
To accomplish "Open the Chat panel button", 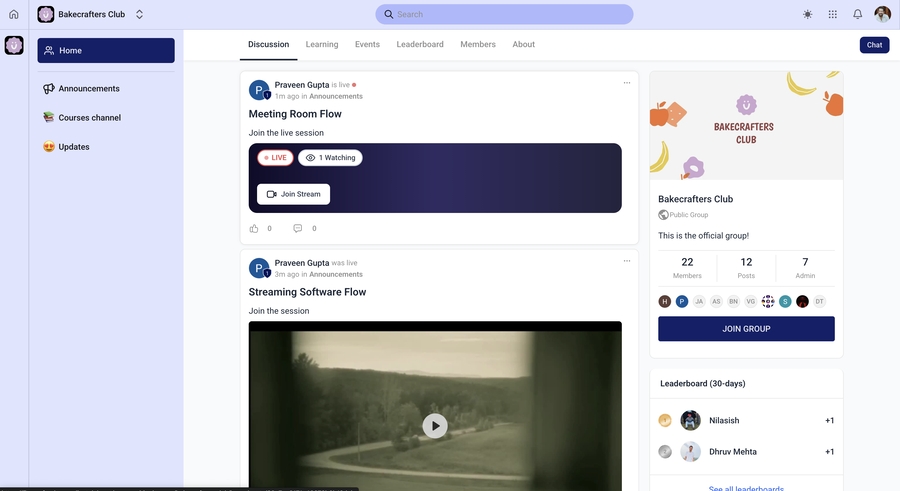I will click(x=874, y=45).
